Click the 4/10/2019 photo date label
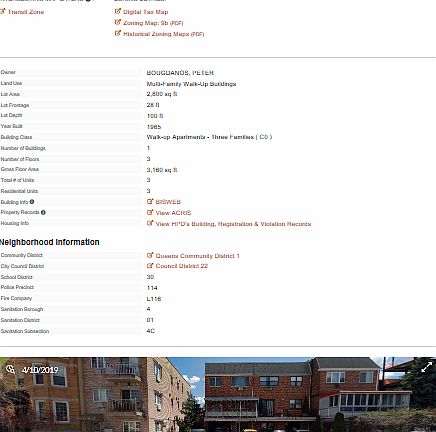Image resolution: width=436 pixels, height=432 pixels. coord(40,370)
